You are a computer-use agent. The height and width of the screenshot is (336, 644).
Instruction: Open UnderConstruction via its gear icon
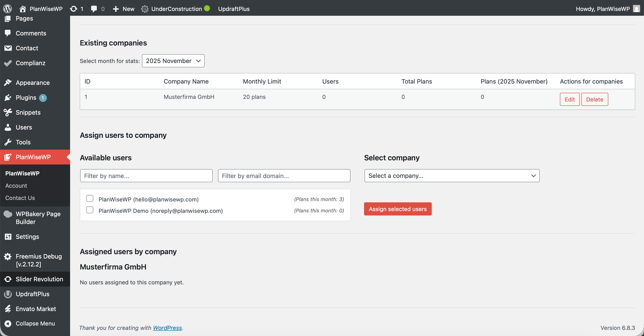click(x=145, y=9)
